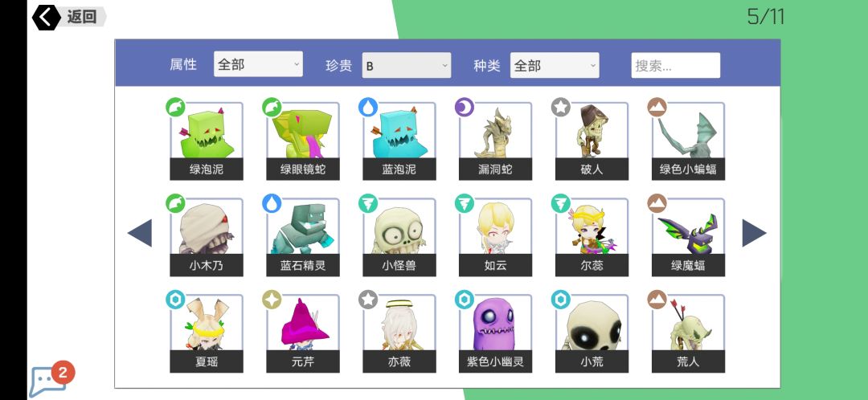Choose the 紫色小幽灵 purple ghost card
The image size is (868, 400).
click(495, 333)
